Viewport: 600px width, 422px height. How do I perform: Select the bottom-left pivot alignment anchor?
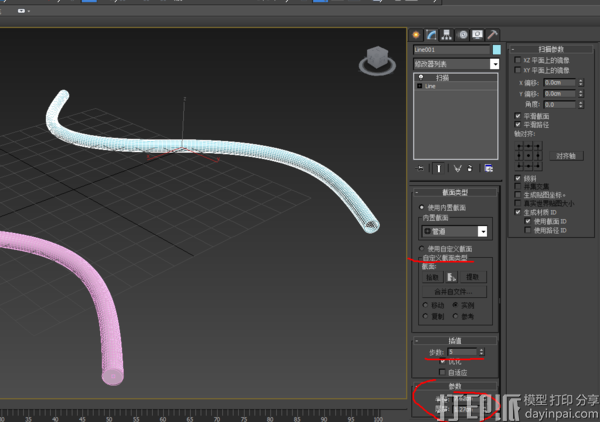(x=519, y=165)
